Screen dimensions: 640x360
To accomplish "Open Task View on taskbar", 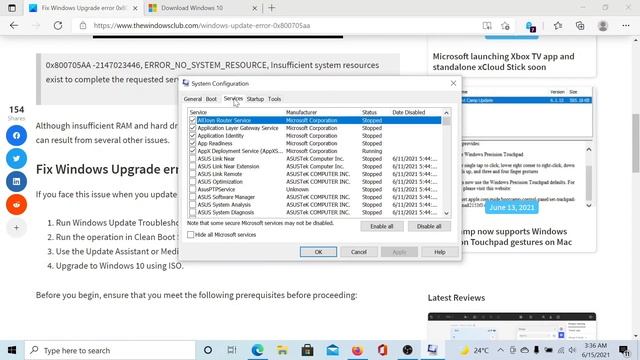I will point(232,350).
